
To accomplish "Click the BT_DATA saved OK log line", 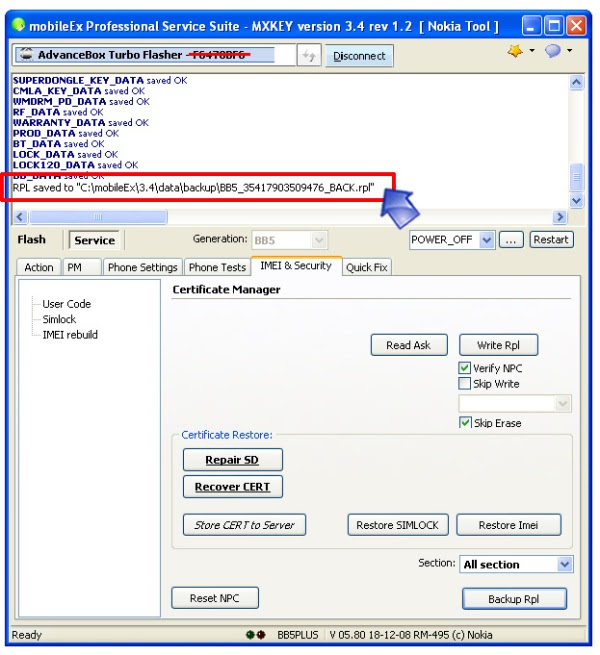I will pos(58,144).
